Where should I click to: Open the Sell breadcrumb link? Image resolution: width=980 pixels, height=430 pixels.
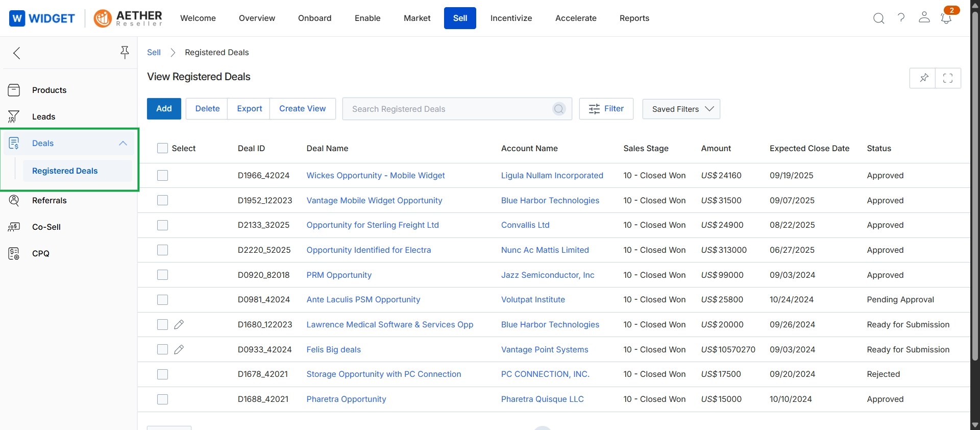(154, 53)
